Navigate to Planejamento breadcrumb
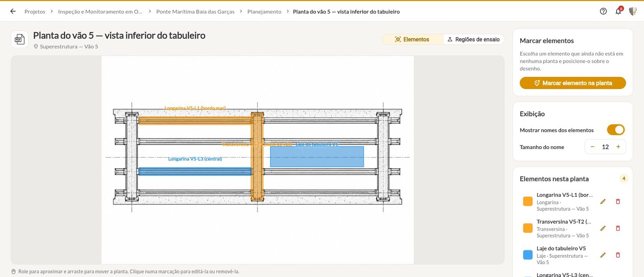 [264, 12]
